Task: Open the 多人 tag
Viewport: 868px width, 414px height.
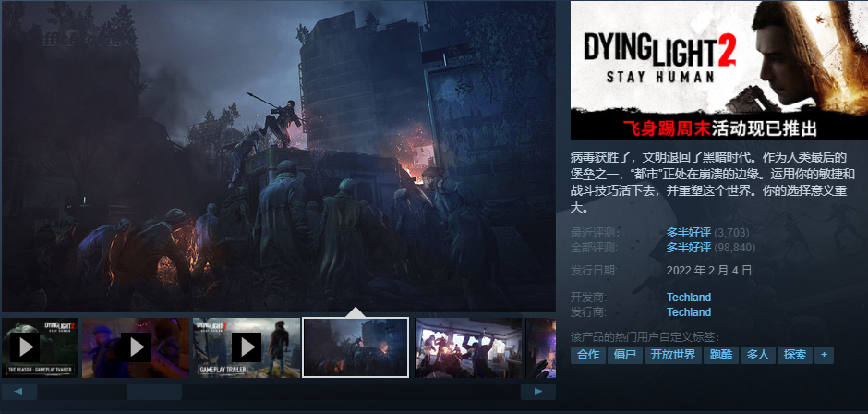Action: [758, 355]
